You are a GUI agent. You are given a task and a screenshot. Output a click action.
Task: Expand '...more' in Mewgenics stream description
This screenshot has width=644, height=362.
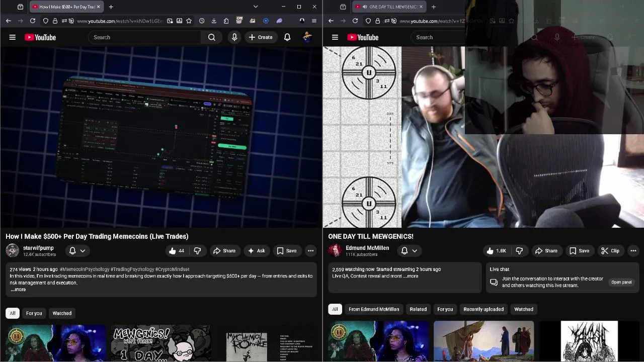click(411, 276)
